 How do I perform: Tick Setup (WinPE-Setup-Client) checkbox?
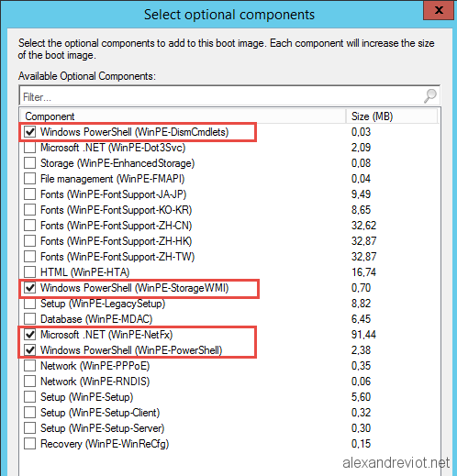[30, 413]
